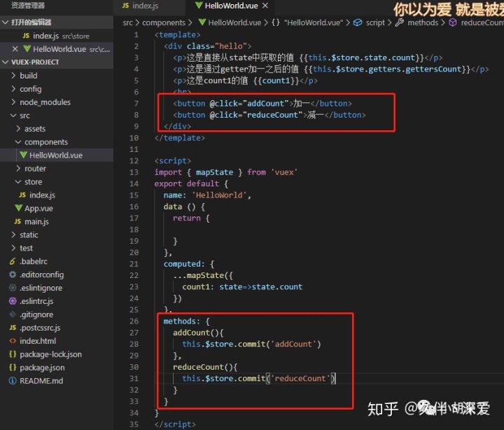Click the gear icon beside .editorconfig
This screenshot has width=504, height=430.
13,275
